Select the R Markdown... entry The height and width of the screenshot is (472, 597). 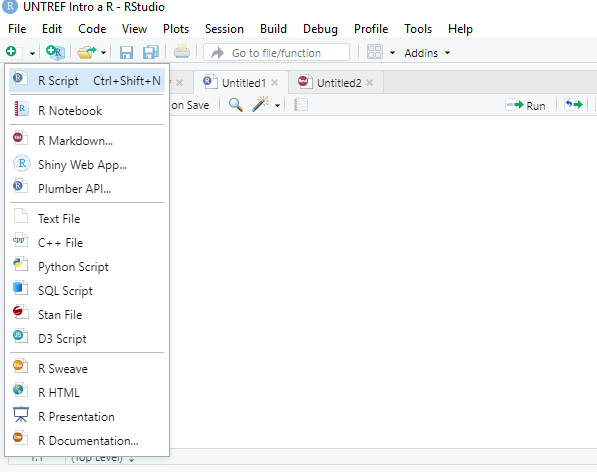click(87, 140)
